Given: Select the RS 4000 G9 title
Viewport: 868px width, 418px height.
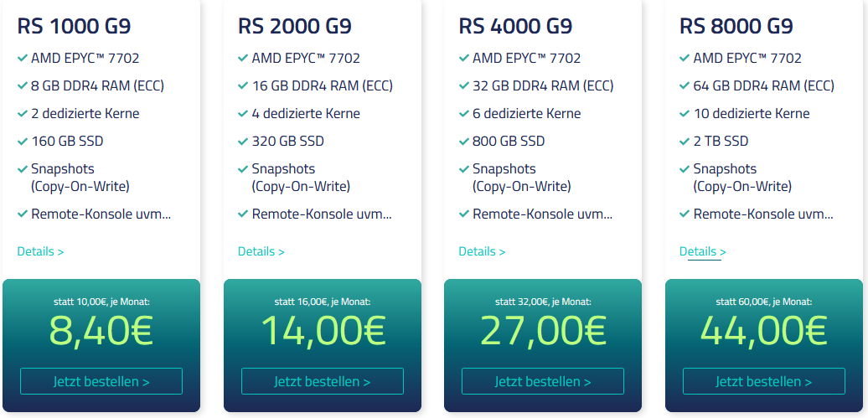Looking at the screenshot, I should coord(515,26).
